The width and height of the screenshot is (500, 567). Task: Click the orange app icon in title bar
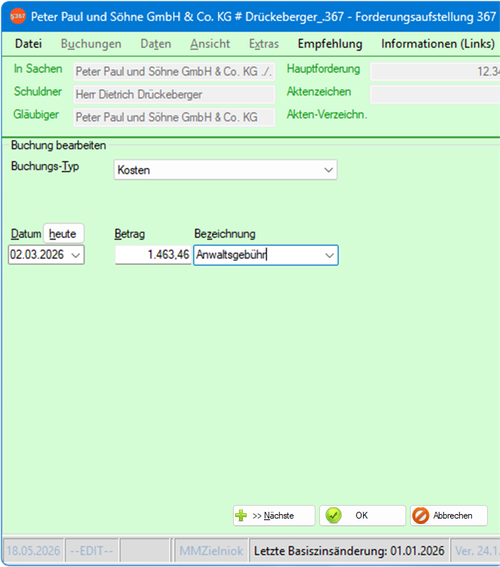point(17,16)
